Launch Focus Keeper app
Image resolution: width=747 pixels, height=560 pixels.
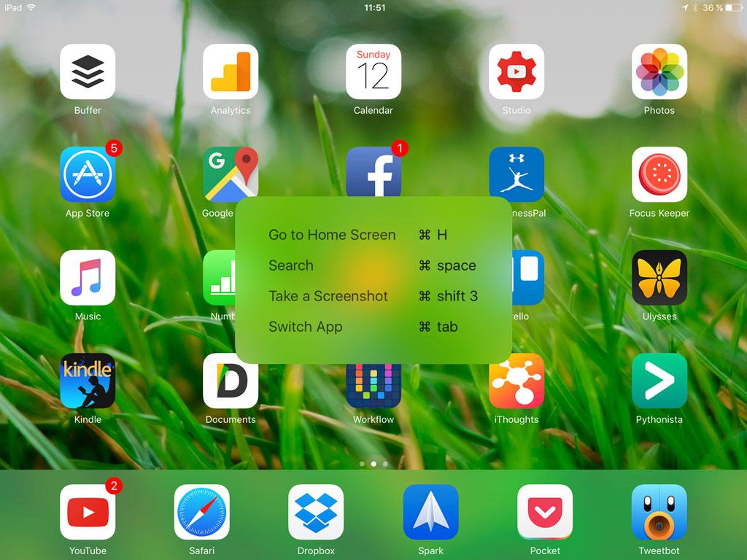coord(659,174)
